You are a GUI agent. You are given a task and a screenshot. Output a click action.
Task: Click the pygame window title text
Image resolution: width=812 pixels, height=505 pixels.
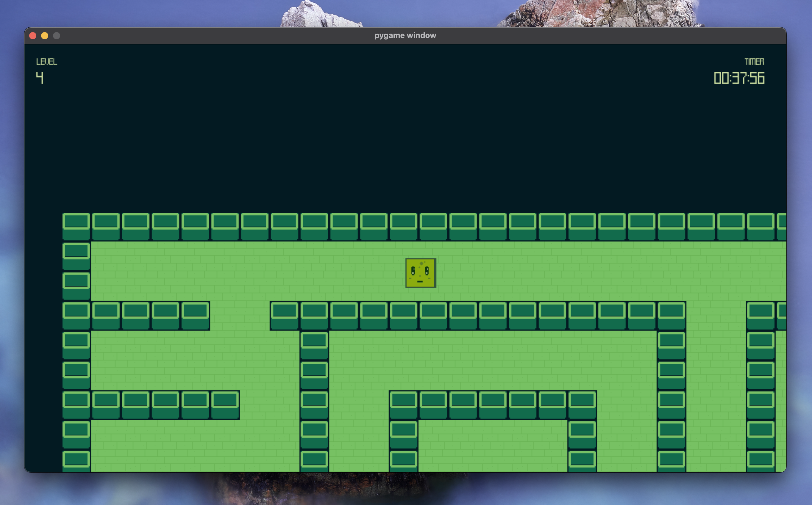click(405, 35)
